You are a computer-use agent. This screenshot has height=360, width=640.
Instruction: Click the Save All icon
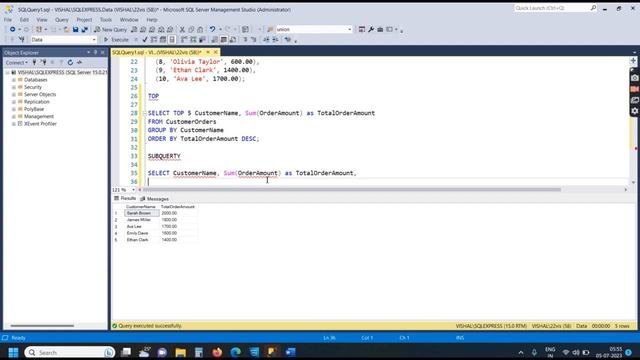coord(84,29)
